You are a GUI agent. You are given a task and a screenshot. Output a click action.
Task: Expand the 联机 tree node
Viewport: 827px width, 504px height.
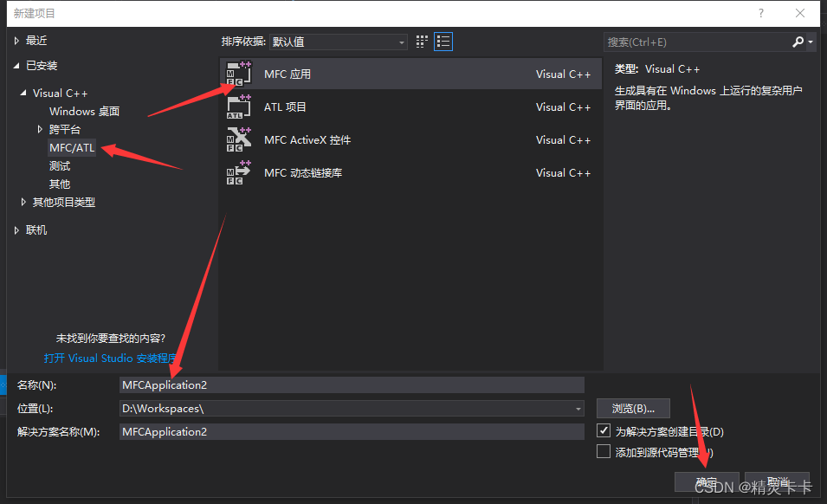point(16,229)
